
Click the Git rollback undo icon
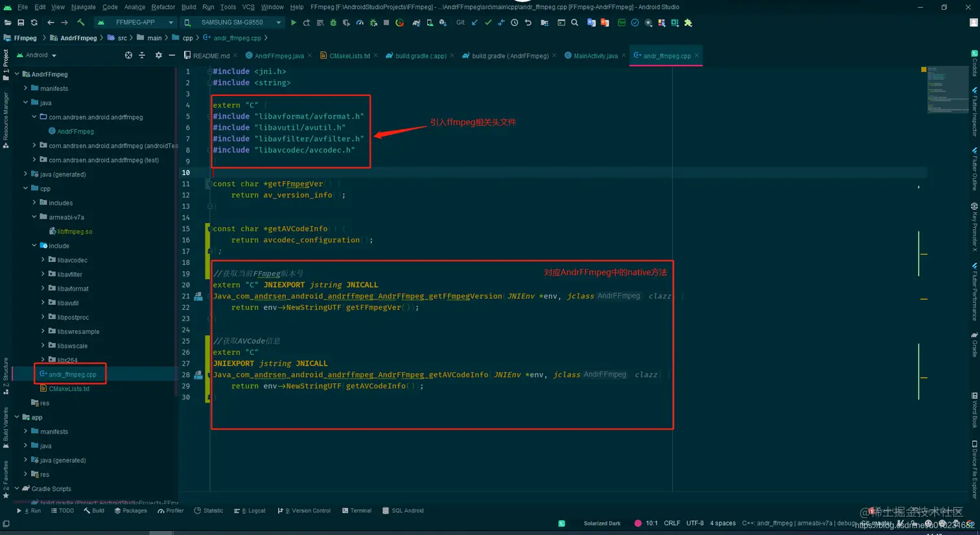528,23
